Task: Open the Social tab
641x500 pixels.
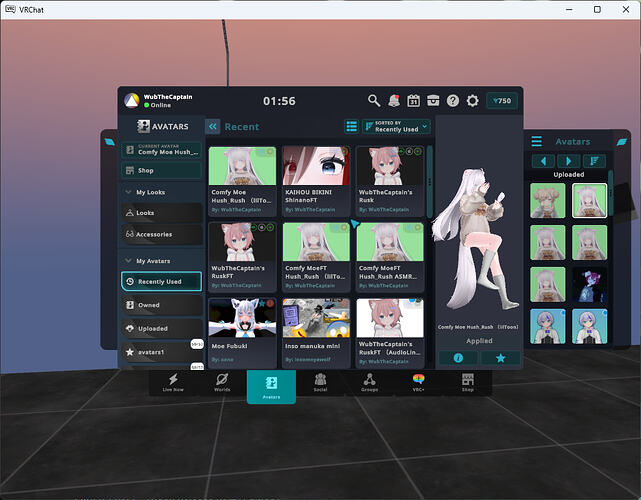Action: 320,382
